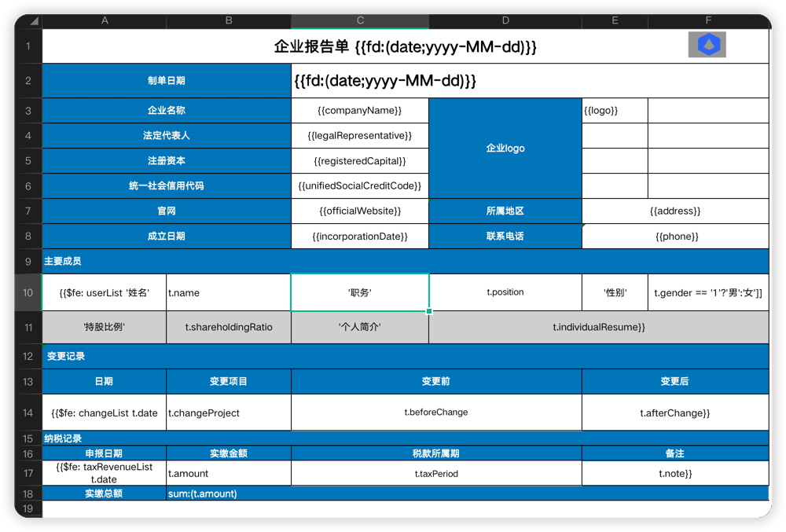Select row 10 header

coord(28,292)
